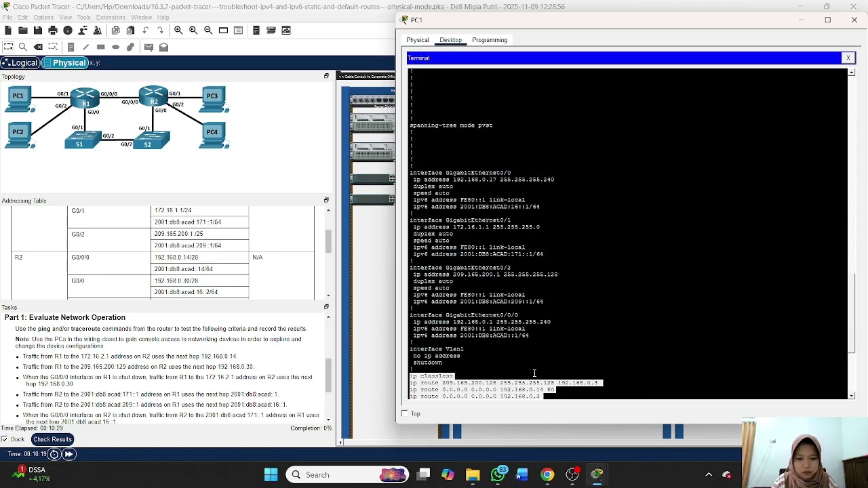This screenshot has width=868, height=488.
Task: Redo the last action
Action: (x=161, y=30)
